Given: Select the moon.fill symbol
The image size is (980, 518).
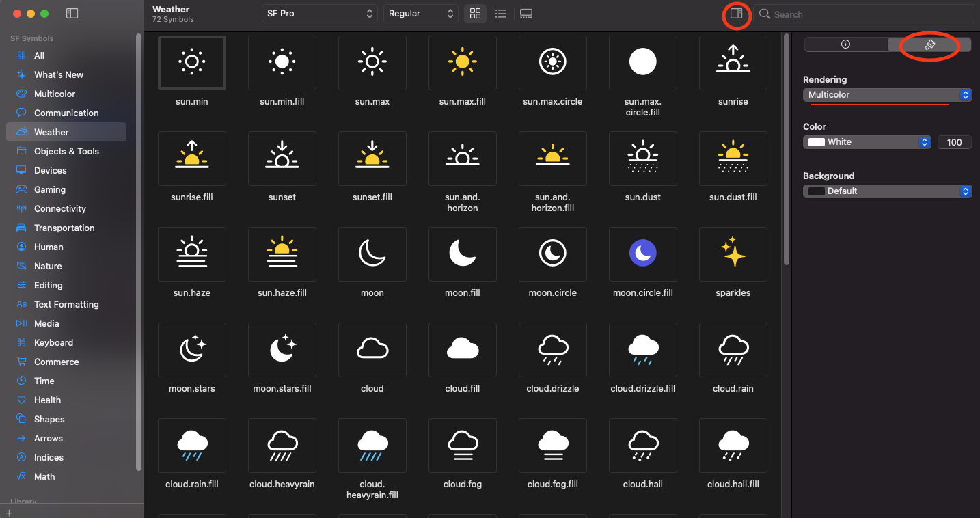Looking at the screenshot, I should click(x=462, y=254).
